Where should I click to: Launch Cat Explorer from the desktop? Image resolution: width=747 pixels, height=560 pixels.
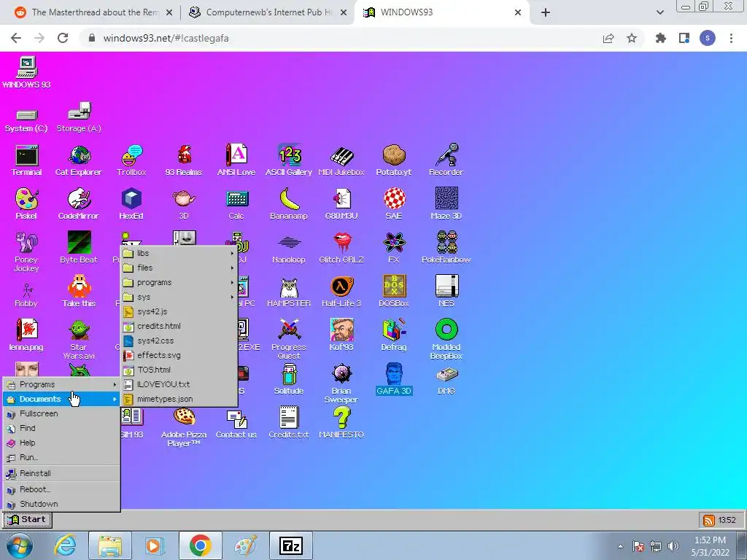tap(79, 160)
